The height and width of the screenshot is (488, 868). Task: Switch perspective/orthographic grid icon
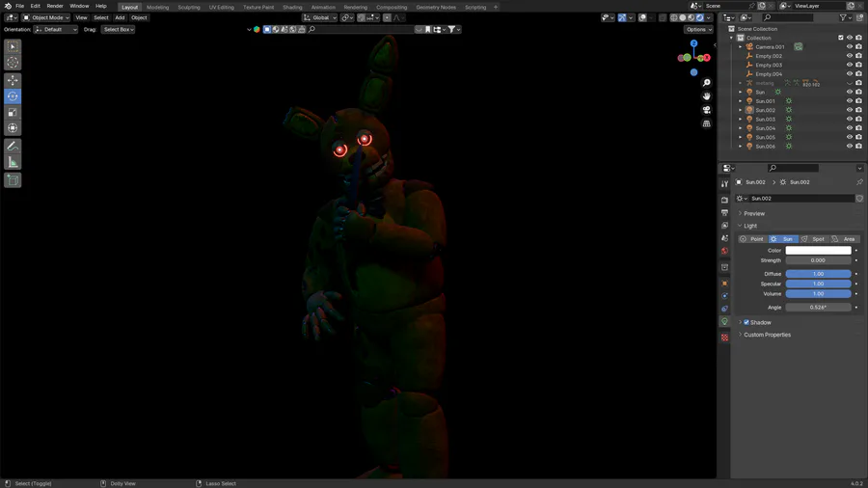click(706, 124)
